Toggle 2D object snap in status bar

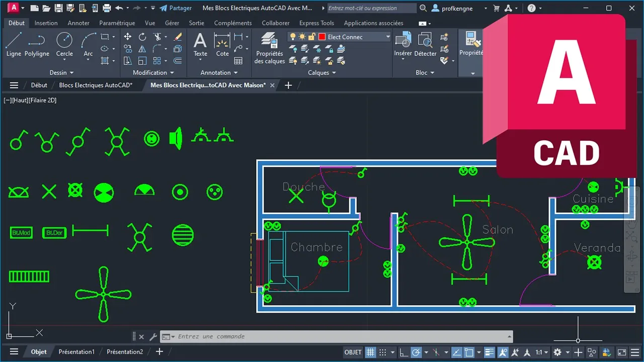pyautogui.click(x=469, y=352)
